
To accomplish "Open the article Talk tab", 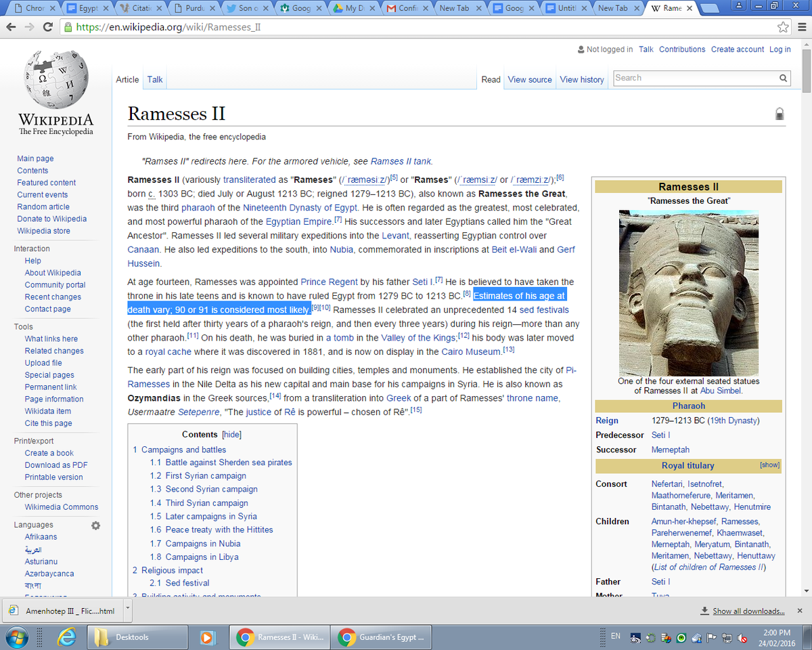I will pos(155,79).
